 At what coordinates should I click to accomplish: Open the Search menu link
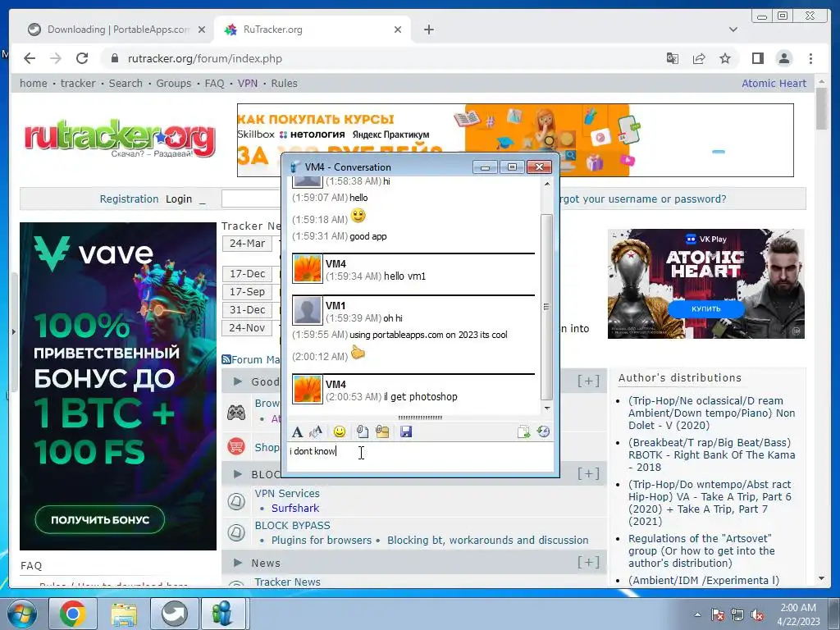(126, 83)
